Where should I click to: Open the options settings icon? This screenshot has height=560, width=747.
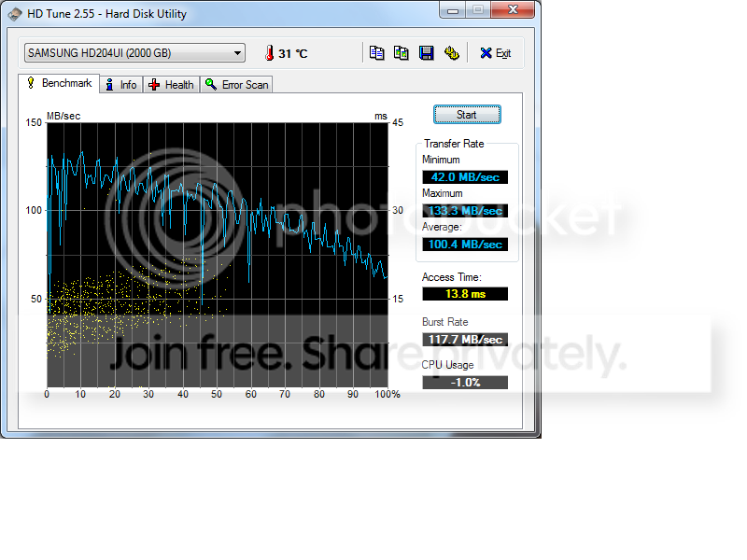click(452, 53)
